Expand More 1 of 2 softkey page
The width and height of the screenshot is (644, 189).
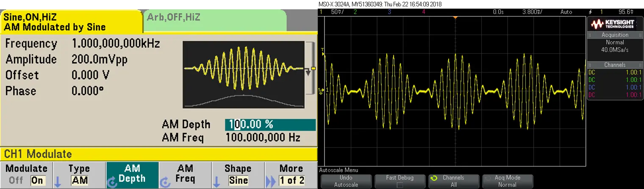click(291, 174)
